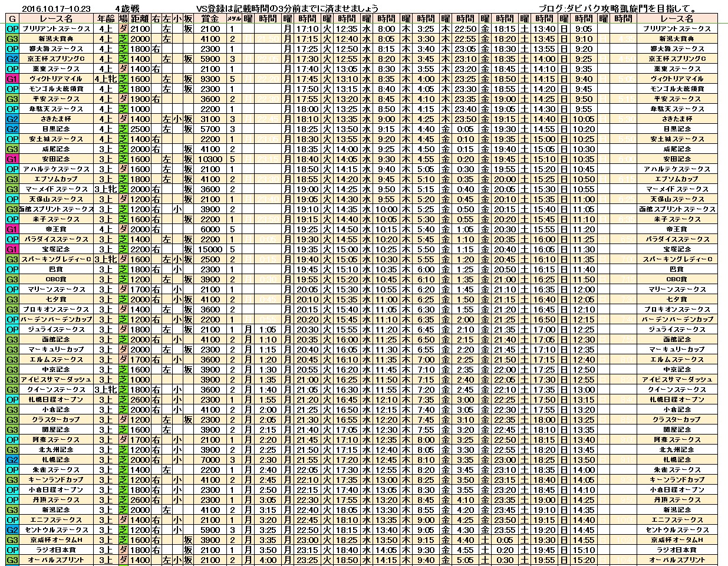This screenshot has width=728, height=566.
Task: Click medal count 5 in 帝王賞 row
Action: tap(233, 229)
